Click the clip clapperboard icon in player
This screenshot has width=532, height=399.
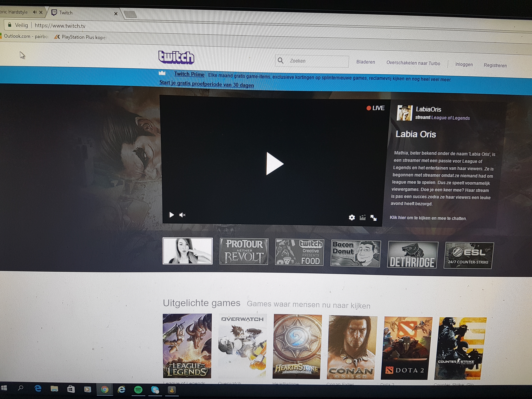[362, 218]
